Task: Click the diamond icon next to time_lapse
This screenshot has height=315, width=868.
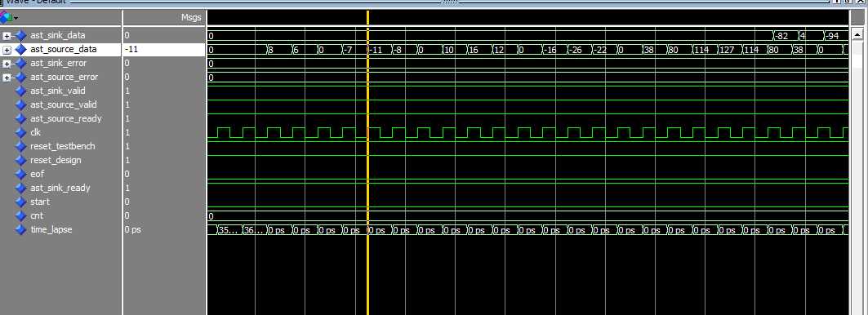Action: tap(21, 229)
